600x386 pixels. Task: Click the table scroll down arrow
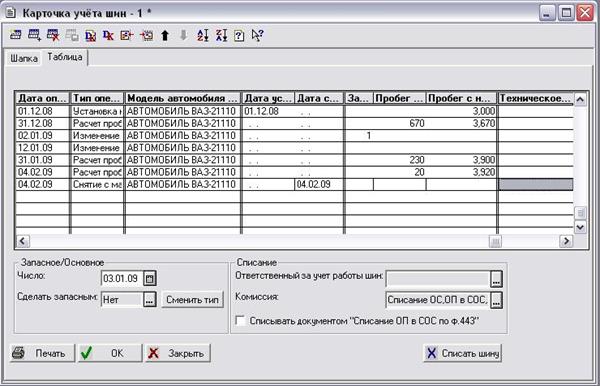[x=580, y=227]
